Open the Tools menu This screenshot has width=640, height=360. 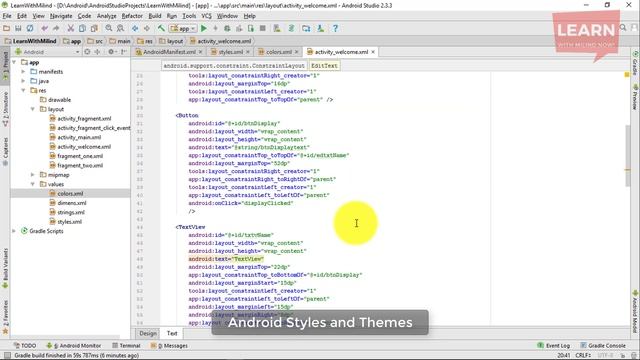click(189, 16)
